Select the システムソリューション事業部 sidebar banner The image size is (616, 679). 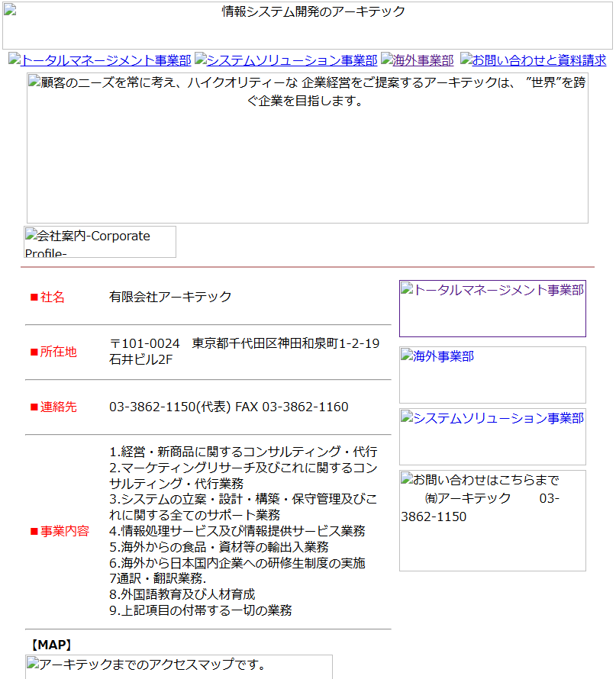point(492,436)
